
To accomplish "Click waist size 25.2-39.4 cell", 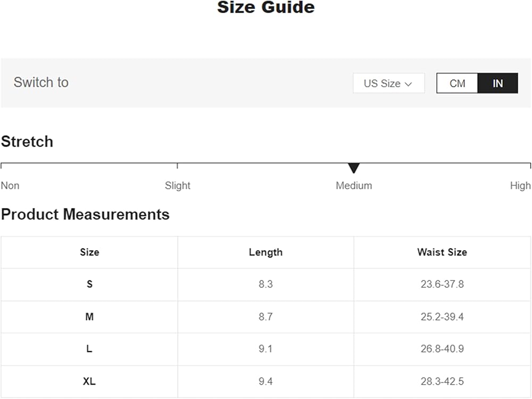I will pyautogui.click(x=442, y=317).
